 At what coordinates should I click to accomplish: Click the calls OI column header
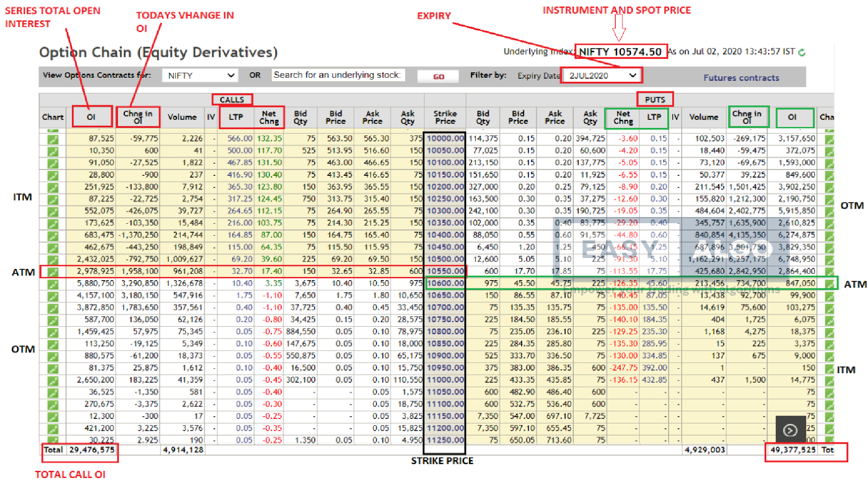(x=91, y=117)
